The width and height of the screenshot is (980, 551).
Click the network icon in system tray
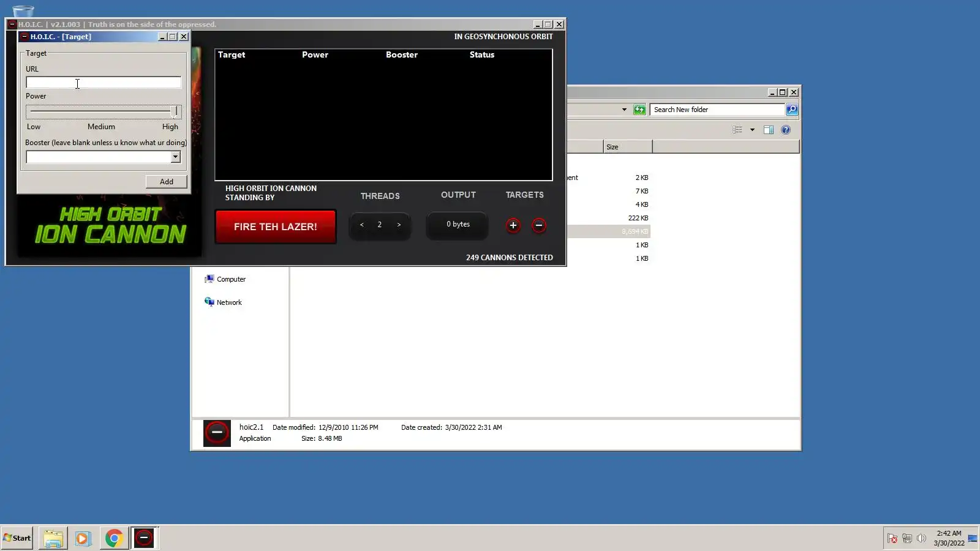[907, 539]
